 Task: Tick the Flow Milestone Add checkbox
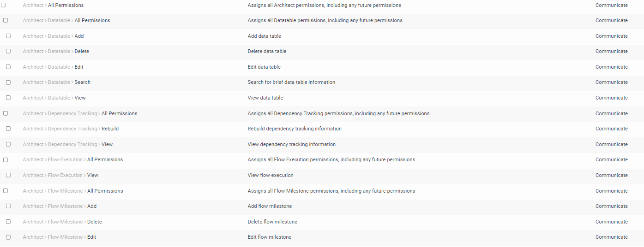point(8,206)
